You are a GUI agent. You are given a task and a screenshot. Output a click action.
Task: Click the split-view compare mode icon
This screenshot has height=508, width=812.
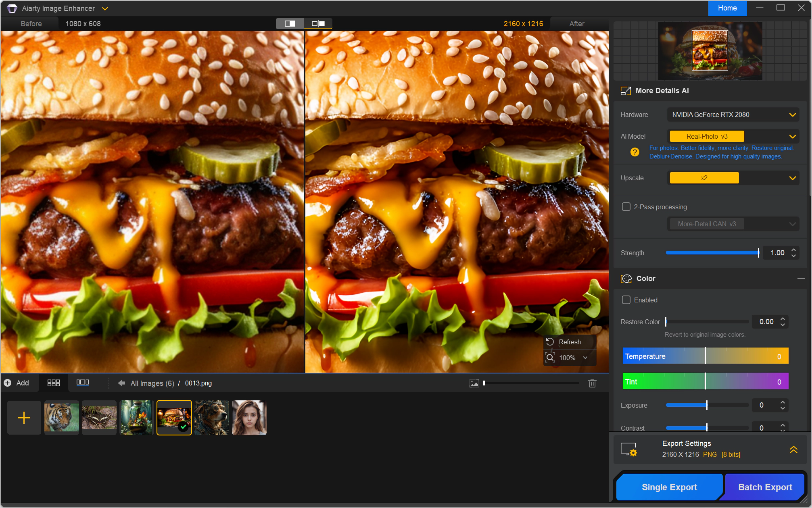[x=290, y=23]
